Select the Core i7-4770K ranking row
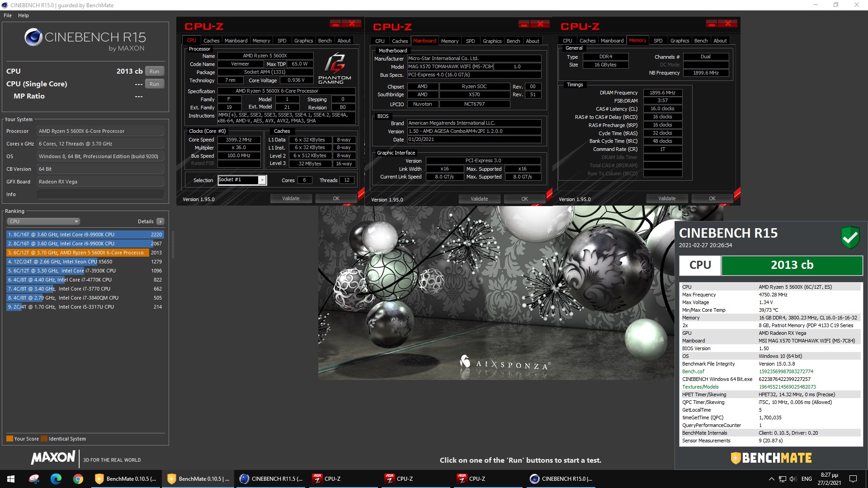 coord(85,280)
